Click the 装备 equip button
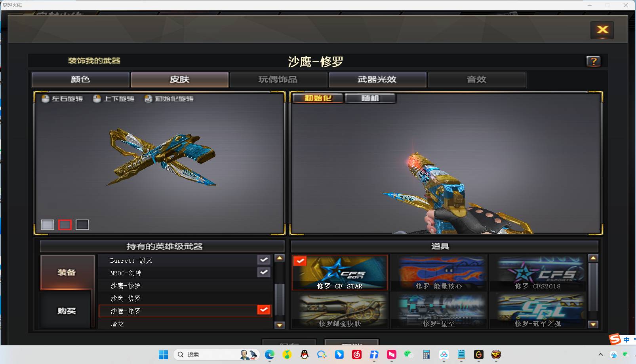This screenshot has width=636, height=364. pyautogui.click(x=67, y=272)
